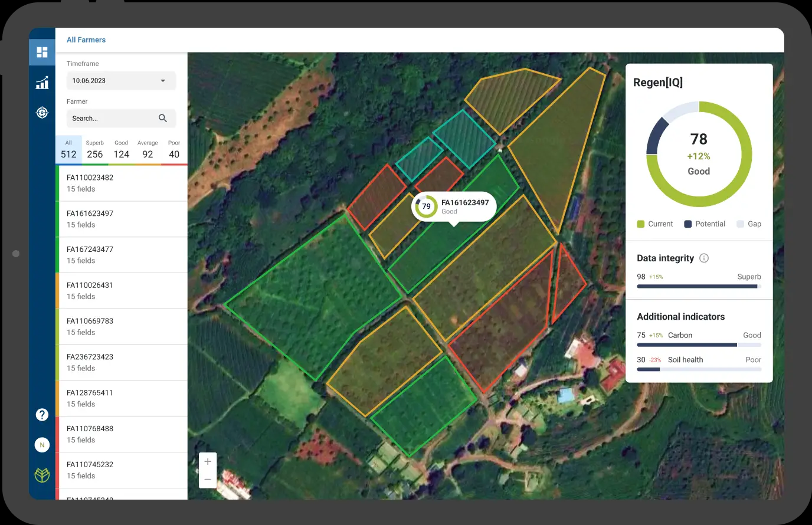Select farmer FA161623497 in list
Image resolution: width=812 pixels, height=525 pixels.
point(122,219)
